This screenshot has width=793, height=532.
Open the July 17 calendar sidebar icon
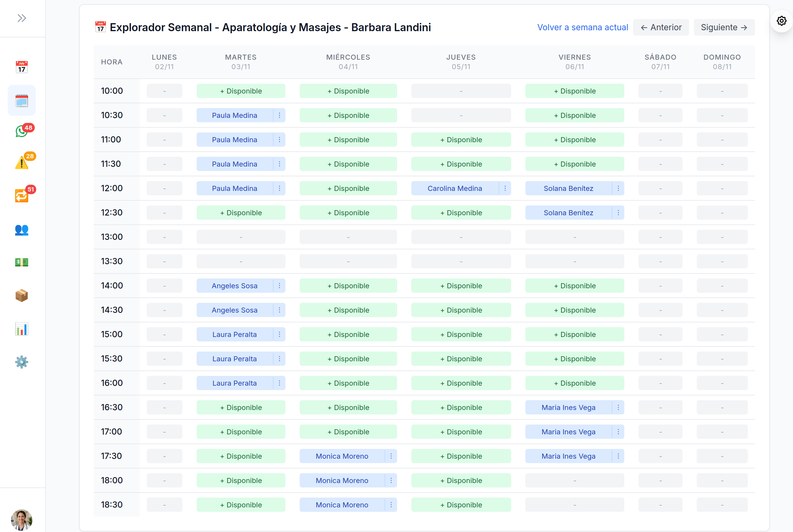[x=22, y=67]
